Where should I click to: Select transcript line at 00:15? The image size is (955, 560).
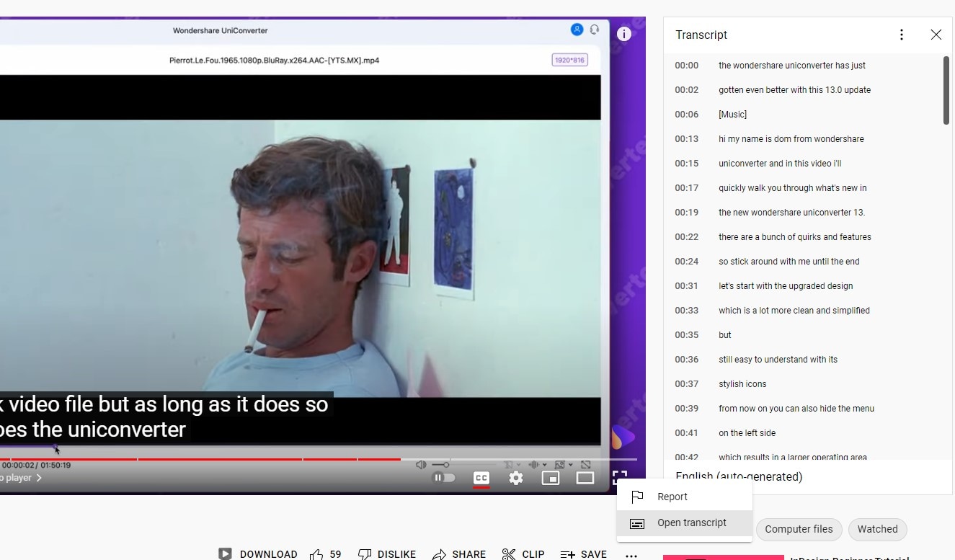pos(803,164)
